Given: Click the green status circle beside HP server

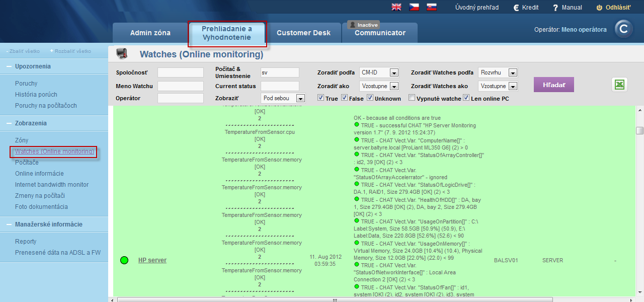Looking at the screenshot, I should point(124,260).
